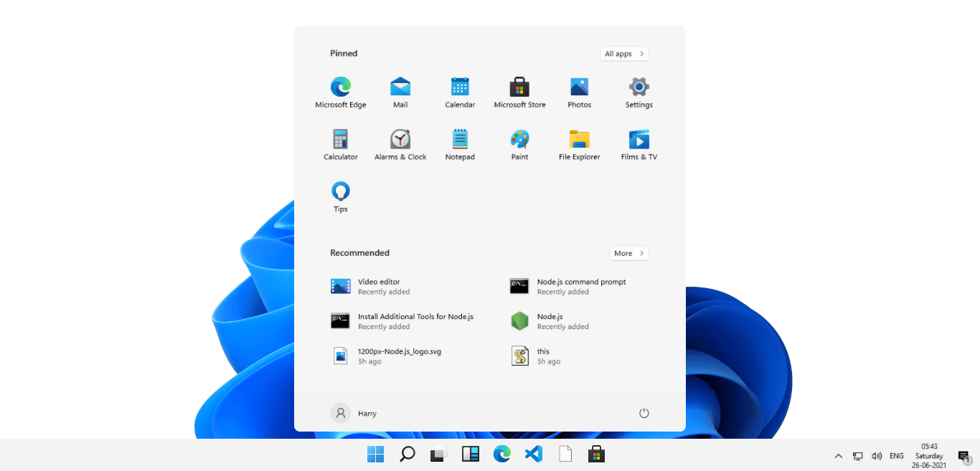
Task: Launch Paint from the pinned section
Action: pyautogui.click(x=519, y=138)
